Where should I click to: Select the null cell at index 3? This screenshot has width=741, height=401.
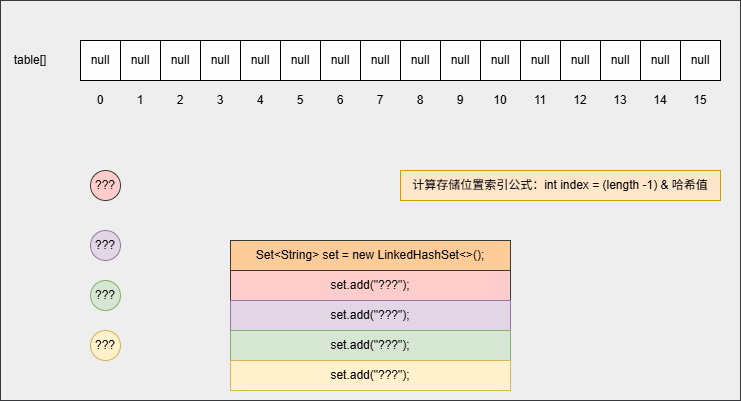220,60
